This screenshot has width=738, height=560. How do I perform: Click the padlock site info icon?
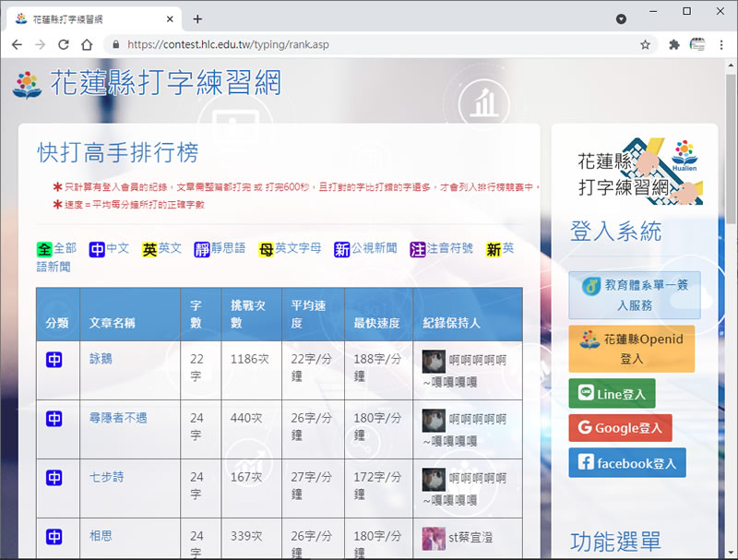click(x=116, y=44)
